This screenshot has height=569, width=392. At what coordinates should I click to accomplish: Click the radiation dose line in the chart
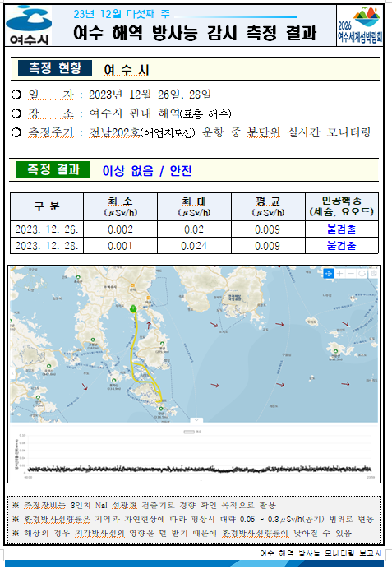tap(200, 469)
